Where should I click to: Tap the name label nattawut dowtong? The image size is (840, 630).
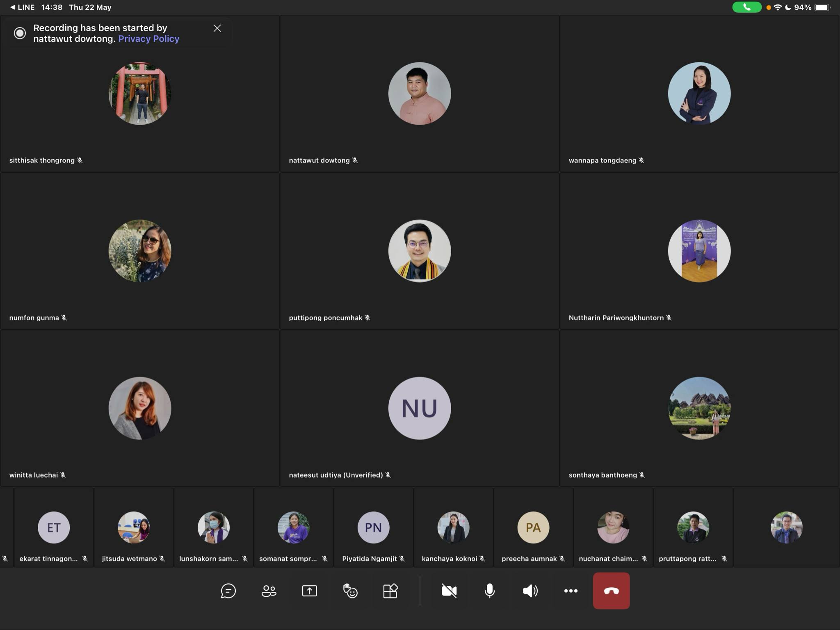click(x=319, y=160)
